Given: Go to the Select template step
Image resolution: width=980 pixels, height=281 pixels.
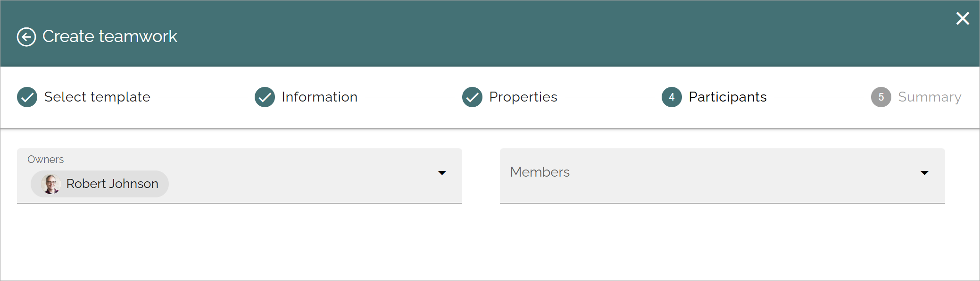Looking at the screenshot, I should click(x=97, y=97).
